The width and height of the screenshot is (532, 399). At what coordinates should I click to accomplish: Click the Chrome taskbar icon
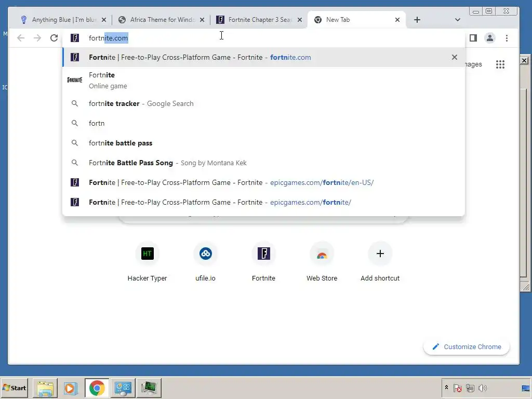97,388
